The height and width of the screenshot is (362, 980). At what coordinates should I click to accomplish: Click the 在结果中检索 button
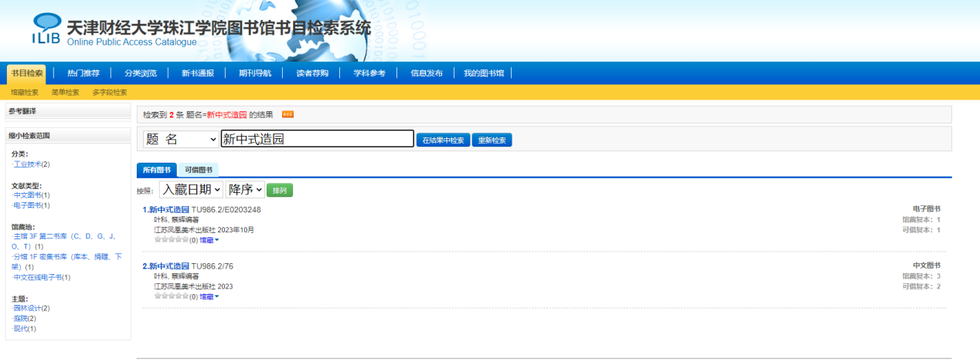[443, 140]
